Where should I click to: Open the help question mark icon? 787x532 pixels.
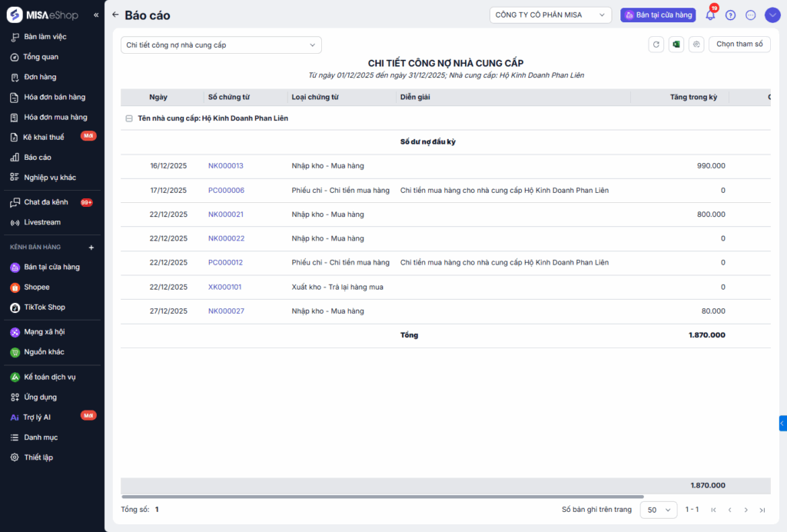(x=730, y=15)
